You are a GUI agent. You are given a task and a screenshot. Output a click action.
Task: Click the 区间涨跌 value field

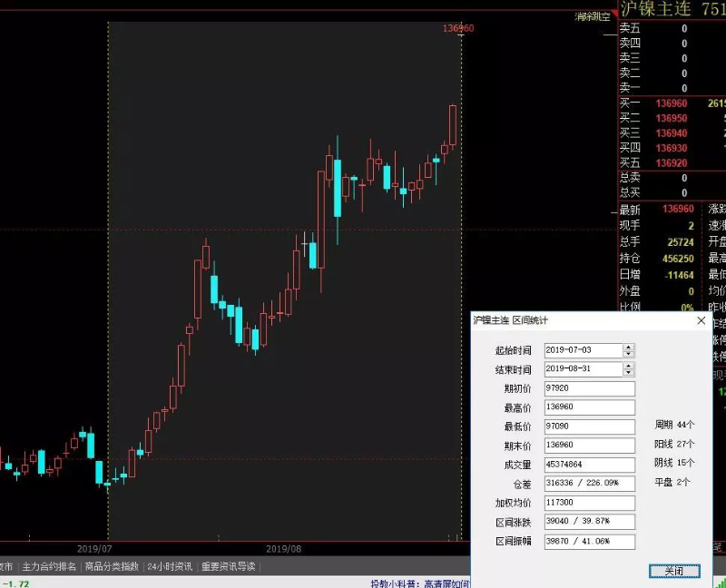[x=589, y=522]
